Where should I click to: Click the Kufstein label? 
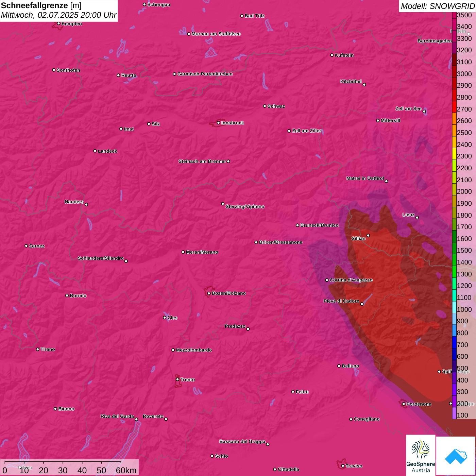[344, 55]
